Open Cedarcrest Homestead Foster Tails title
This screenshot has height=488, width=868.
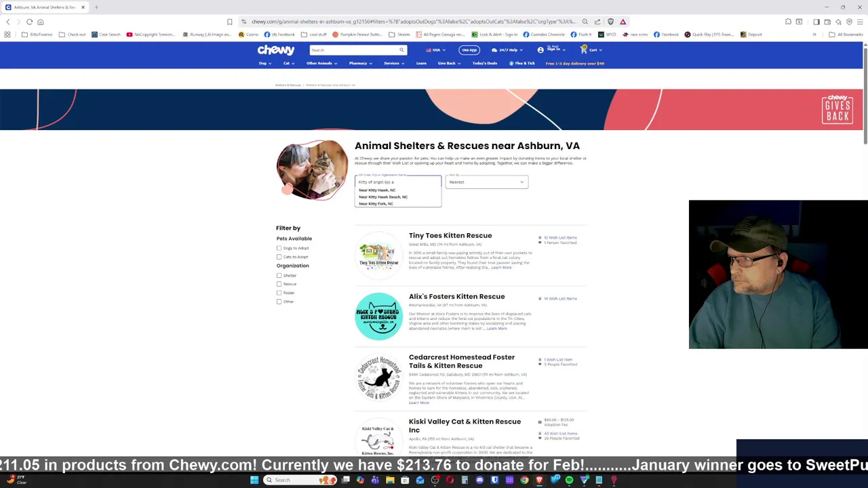pyautogui.click(x=461, y=361)
